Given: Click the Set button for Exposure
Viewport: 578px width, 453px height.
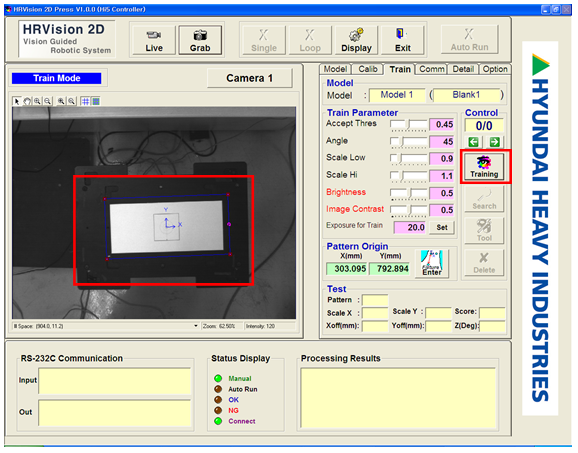Looking at the screenshot, I should (442, 227).
